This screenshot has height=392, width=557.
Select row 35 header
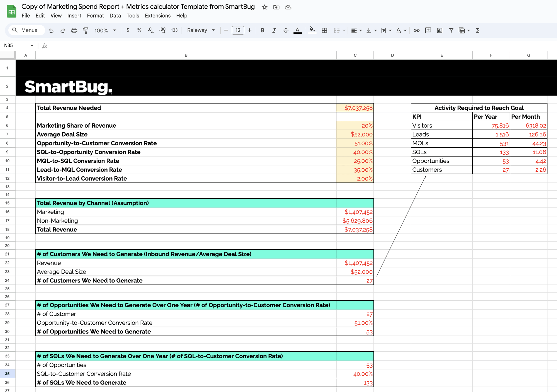pyautogui.click(x=8, y=374)
